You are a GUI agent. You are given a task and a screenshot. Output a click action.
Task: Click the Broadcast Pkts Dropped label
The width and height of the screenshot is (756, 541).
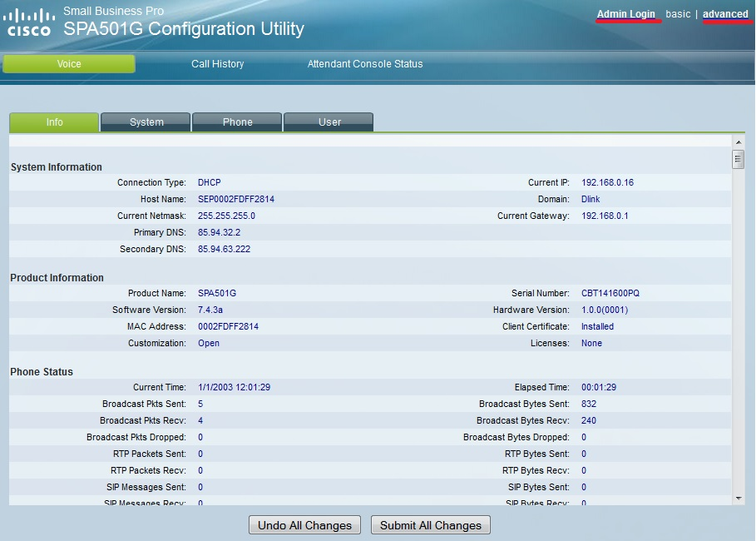pos(136,437)
